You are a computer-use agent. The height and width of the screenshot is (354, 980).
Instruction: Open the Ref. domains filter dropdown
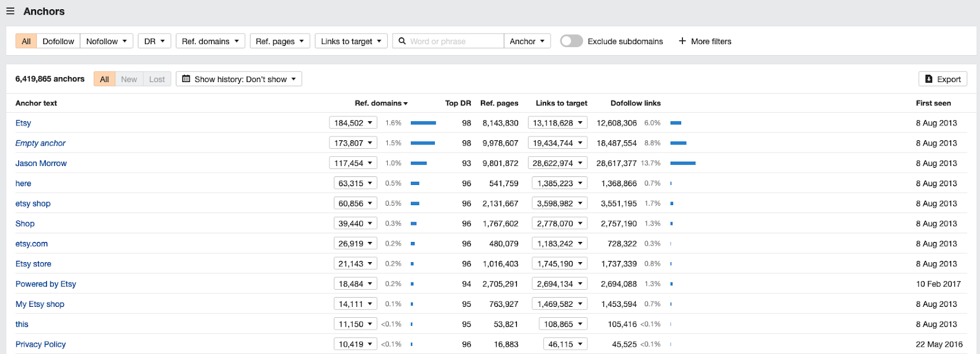pos(210,41)
